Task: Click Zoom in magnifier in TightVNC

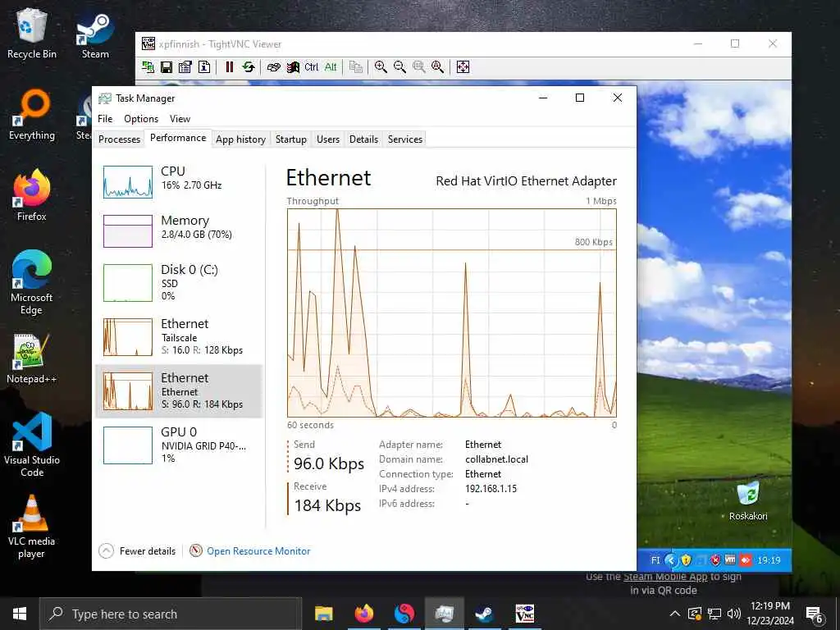Action: pos(381,67)
